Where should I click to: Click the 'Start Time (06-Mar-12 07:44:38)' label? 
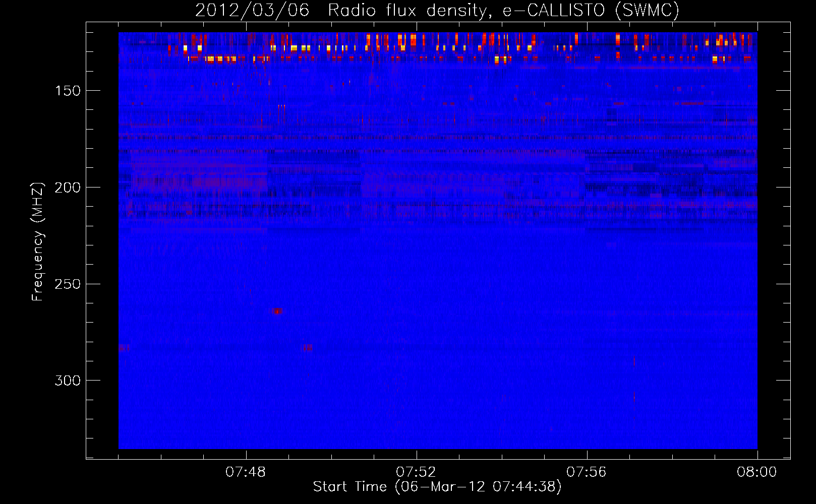(x=437, y=487)
